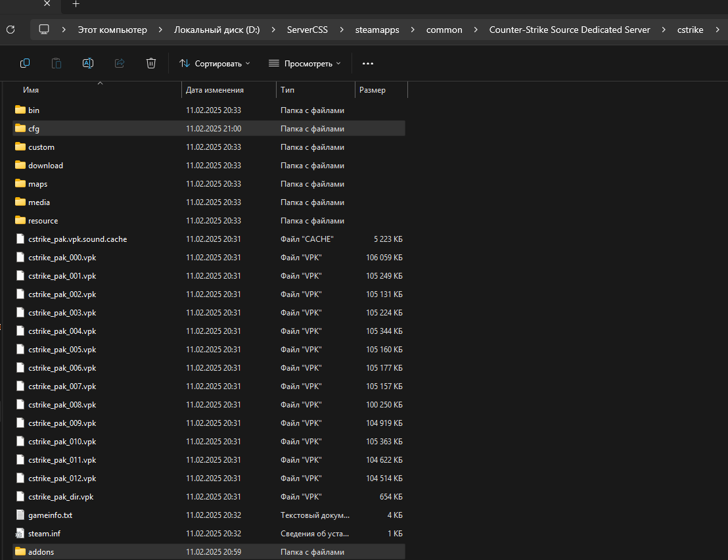Open the Просмотреть view dropdown

pos(305,64)
